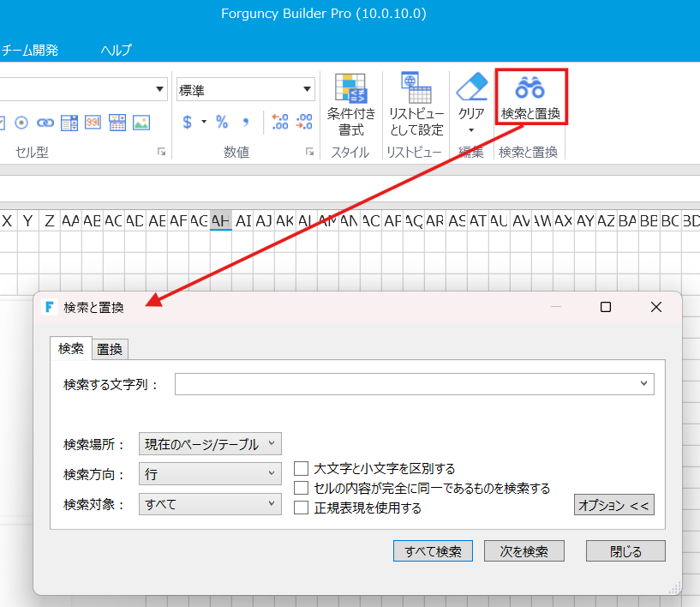Image resolution: width=700 pixels, height=607 pixels.
Task: Enable regular expressions (正規表現を使用する)
Action: click(x=302, y=508)
